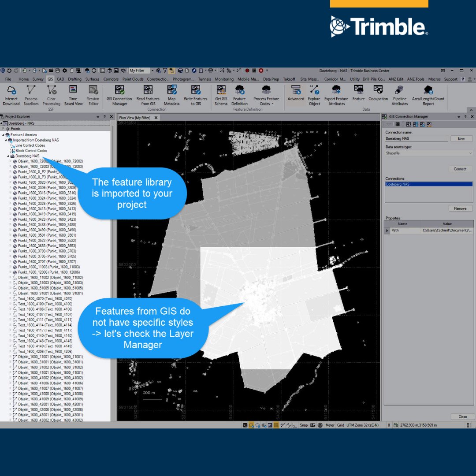
Task: Open the Advanced data tool
Action: pyautogui.click(x=296, y=93)
